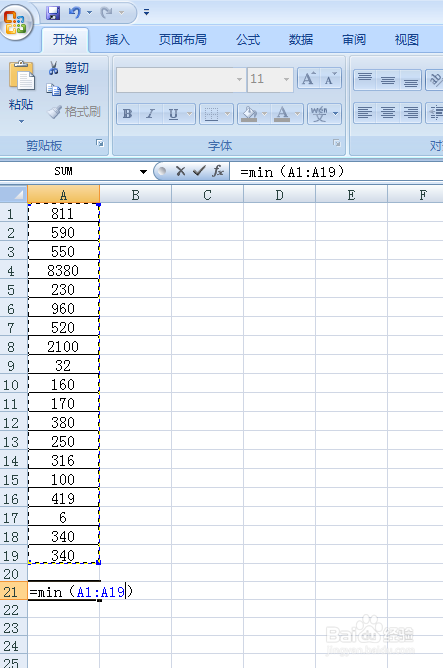The height and width of the screenshot is (668, 443).
Task: Open the 字体 dialog launcher
Action: point(337,143)
